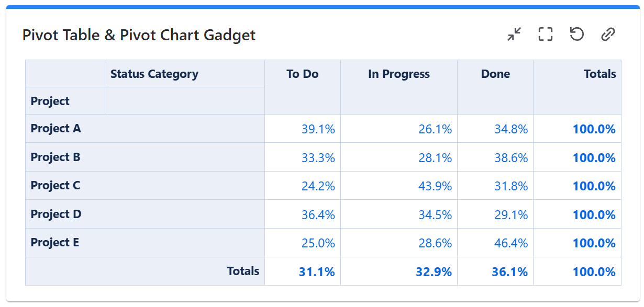Select Project D To Do 36.4%
This screenshot has width=644, height=307.
point(318,215)
